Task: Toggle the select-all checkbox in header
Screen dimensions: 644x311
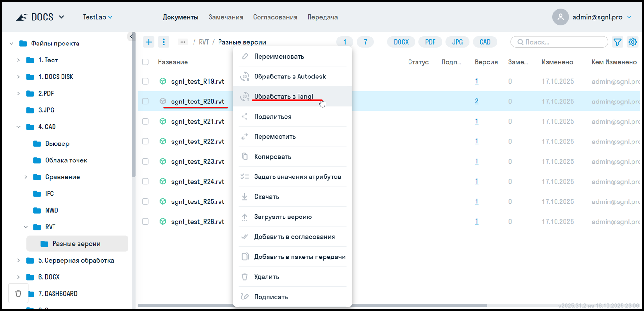Action: [x=145, y=62]
